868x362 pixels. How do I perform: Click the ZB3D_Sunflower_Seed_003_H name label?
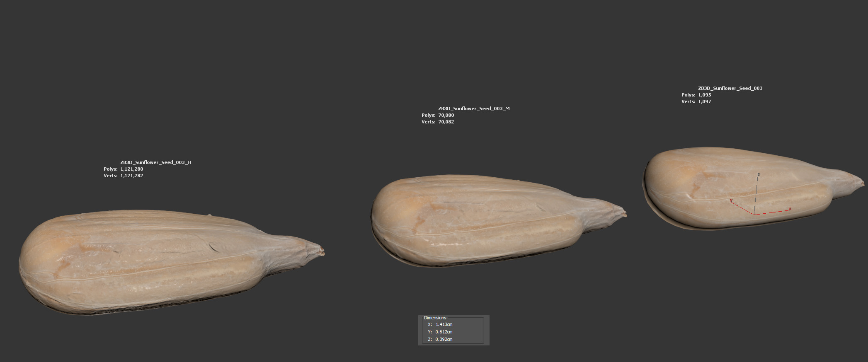tap(155, 162)
